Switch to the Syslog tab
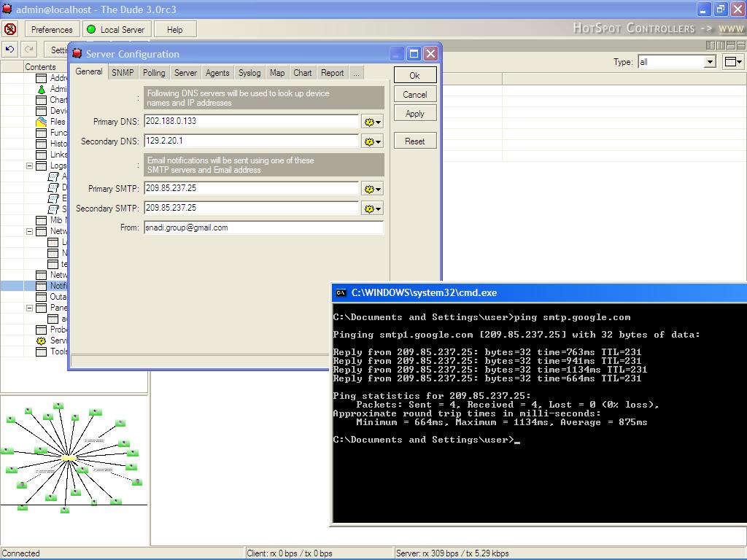Image resolution: width=747 pixels, height=560 pixels. [x=249, y=73]
